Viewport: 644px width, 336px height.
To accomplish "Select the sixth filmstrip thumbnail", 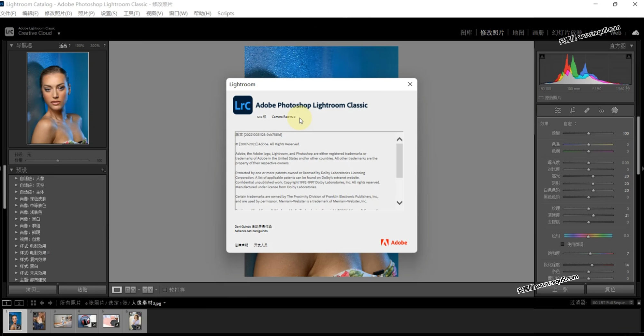I will [135, 321].
